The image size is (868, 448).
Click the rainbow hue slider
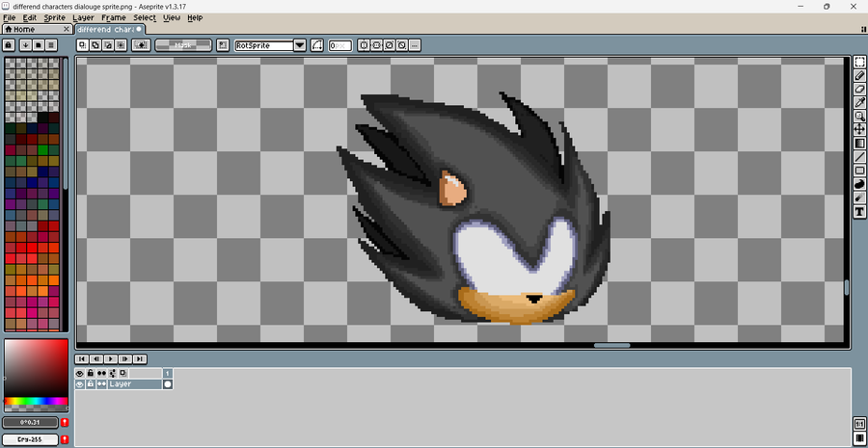(x=36, y=401)
